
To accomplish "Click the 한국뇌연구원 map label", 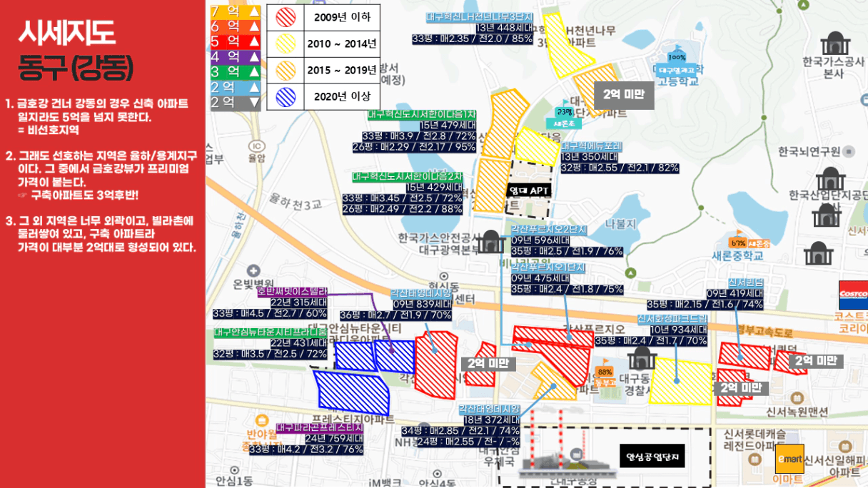I will pos(809,152).
